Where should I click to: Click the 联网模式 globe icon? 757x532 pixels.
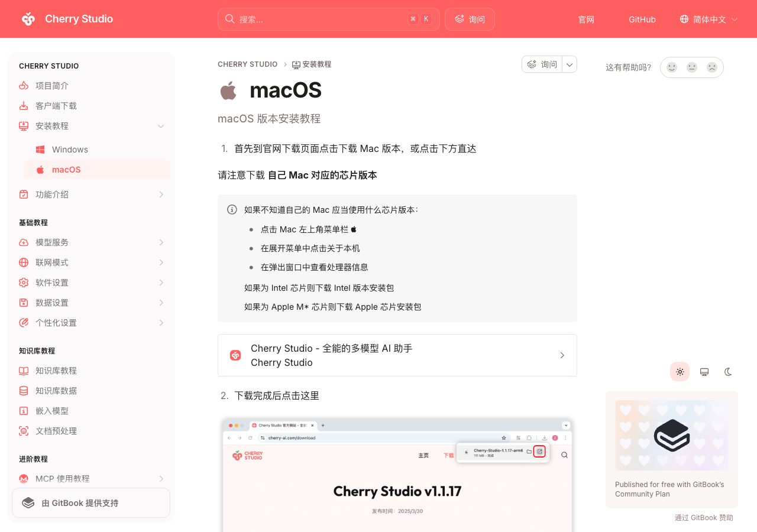tap(24, 262)
